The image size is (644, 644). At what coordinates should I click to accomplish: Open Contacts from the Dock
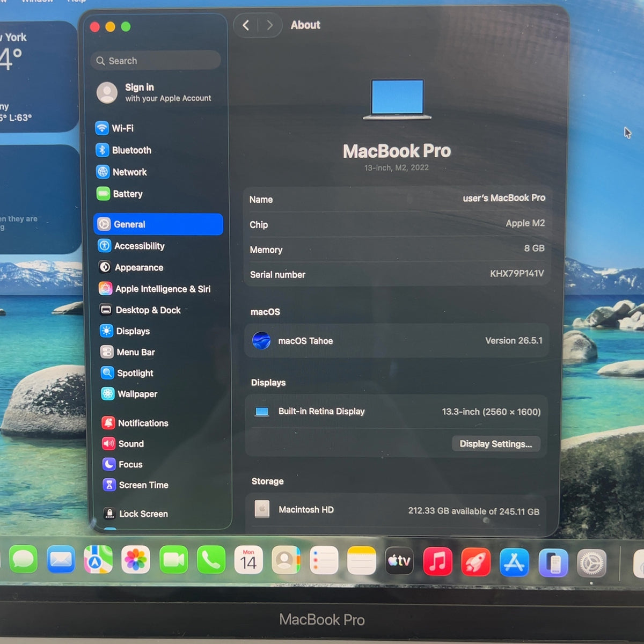click(286, 560)
